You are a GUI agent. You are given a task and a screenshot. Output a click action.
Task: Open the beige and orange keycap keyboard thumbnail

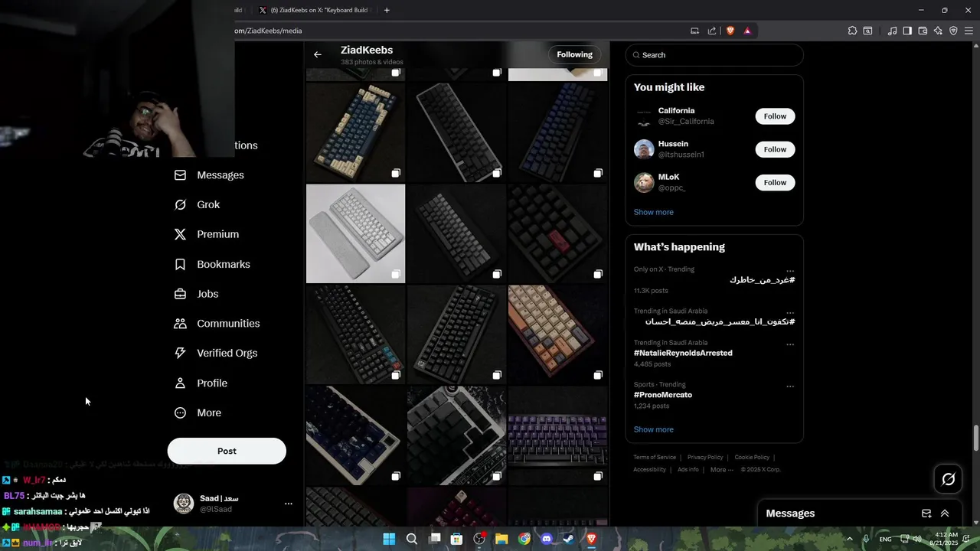(x=557, y=334)
